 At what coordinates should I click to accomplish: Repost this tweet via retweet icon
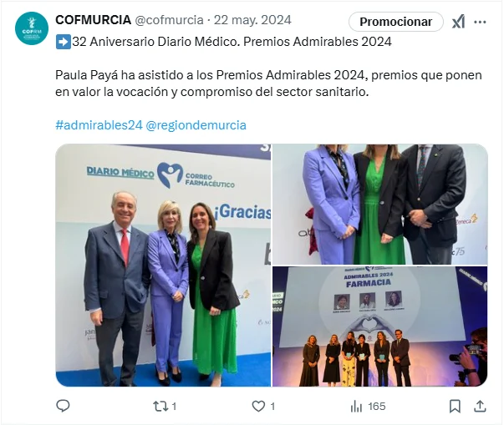click(x=160, y=407)
